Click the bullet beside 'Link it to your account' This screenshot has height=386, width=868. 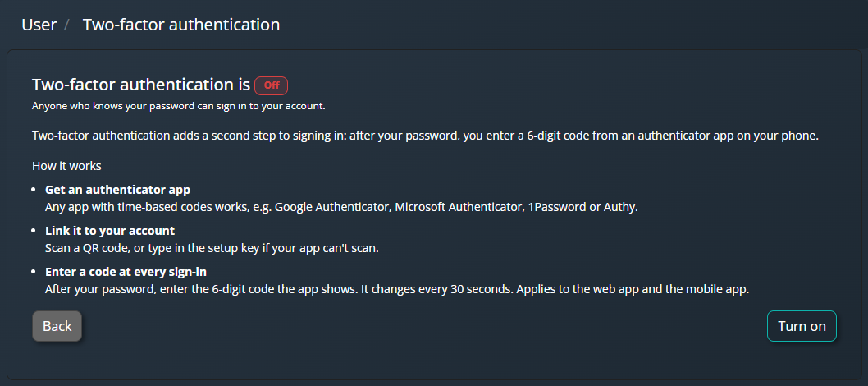pos(35,231)
